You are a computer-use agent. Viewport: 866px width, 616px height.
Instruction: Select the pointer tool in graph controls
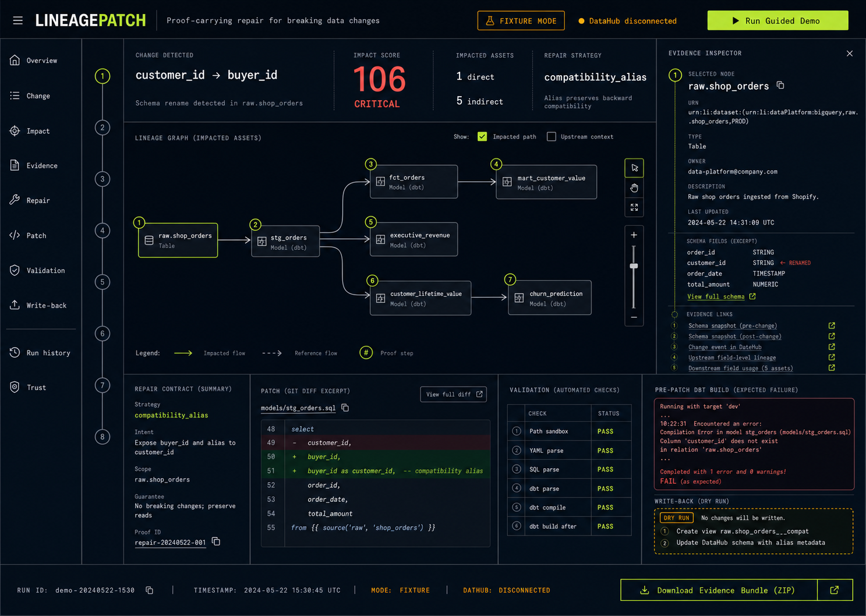click(x=634, y=168)
